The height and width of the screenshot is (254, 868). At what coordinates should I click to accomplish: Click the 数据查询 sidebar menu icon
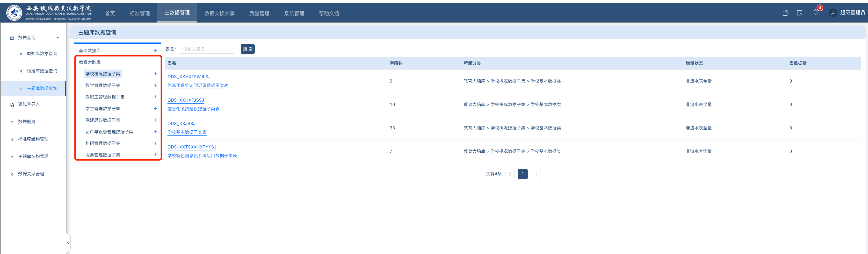[12, 38]
